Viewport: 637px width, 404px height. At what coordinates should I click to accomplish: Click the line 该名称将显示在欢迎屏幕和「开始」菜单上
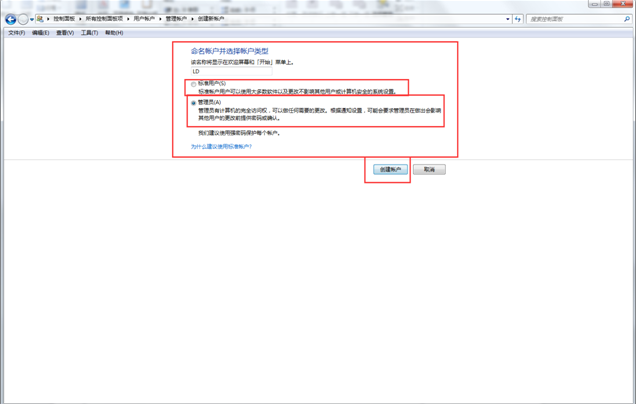coord(243,62)
